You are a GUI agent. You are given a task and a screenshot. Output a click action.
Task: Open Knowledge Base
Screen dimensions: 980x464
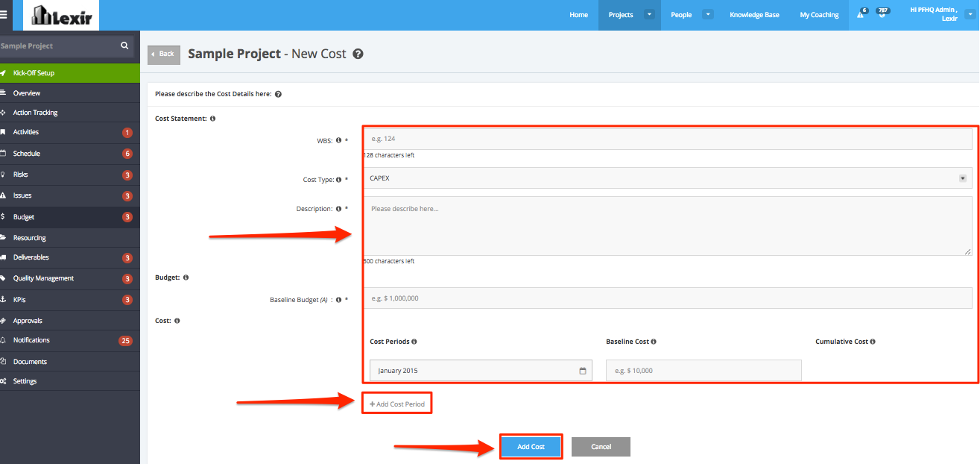pyautogui.click(x=754, y=15)
